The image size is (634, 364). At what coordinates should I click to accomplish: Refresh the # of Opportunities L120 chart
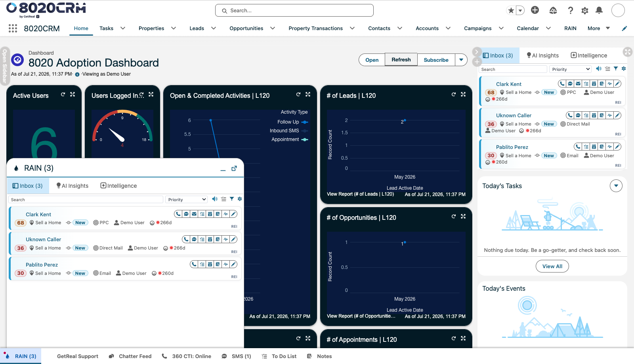coord(453,216)
